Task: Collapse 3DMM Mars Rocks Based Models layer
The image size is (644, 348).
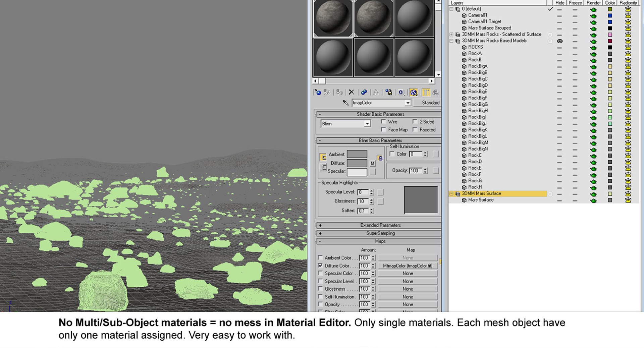Action: [x=451, y=41]
